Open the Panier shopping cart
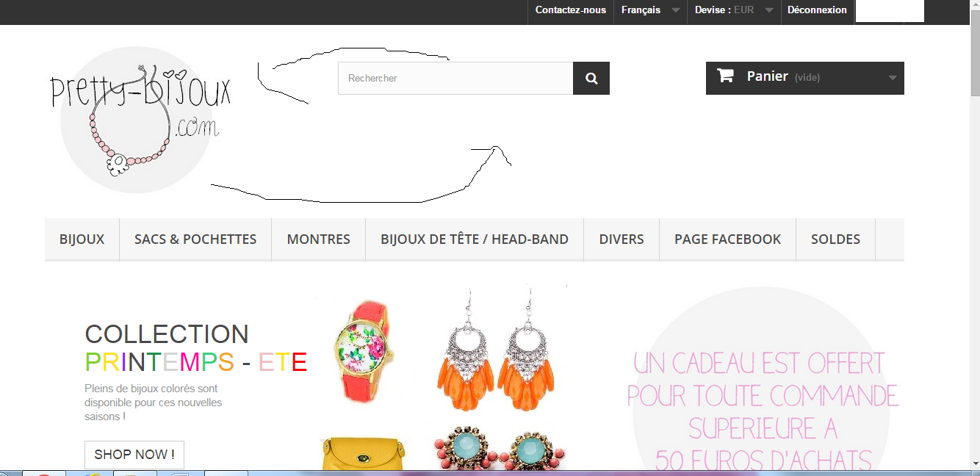The width and height of the screenshot is (980, 476). tap(804, 78)
